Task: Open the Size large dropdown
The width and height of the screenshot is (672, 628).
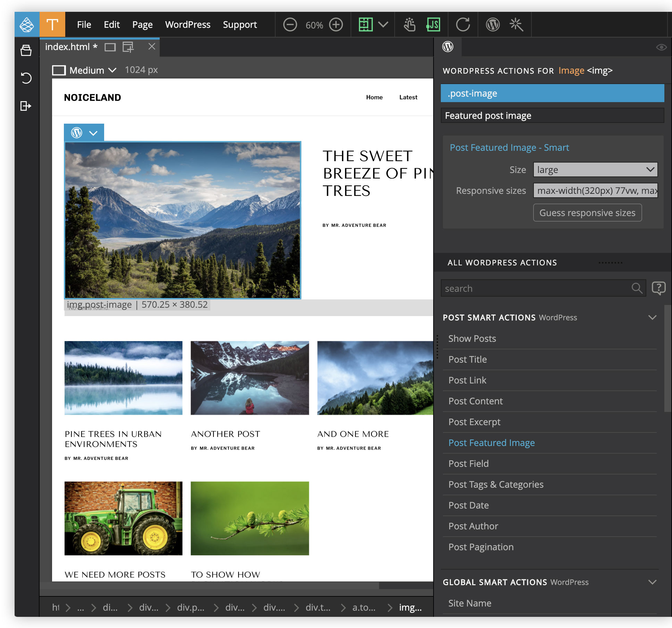Action: point(595,170)
